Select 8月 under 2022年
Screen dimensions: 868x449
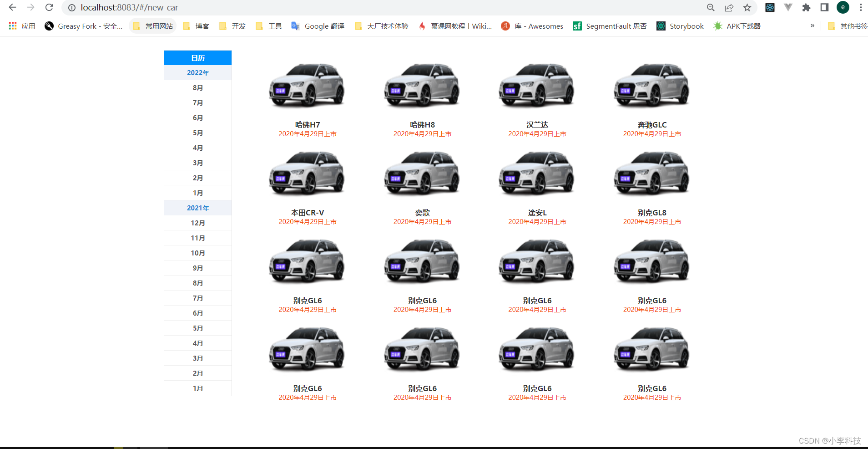click(198, 88)
